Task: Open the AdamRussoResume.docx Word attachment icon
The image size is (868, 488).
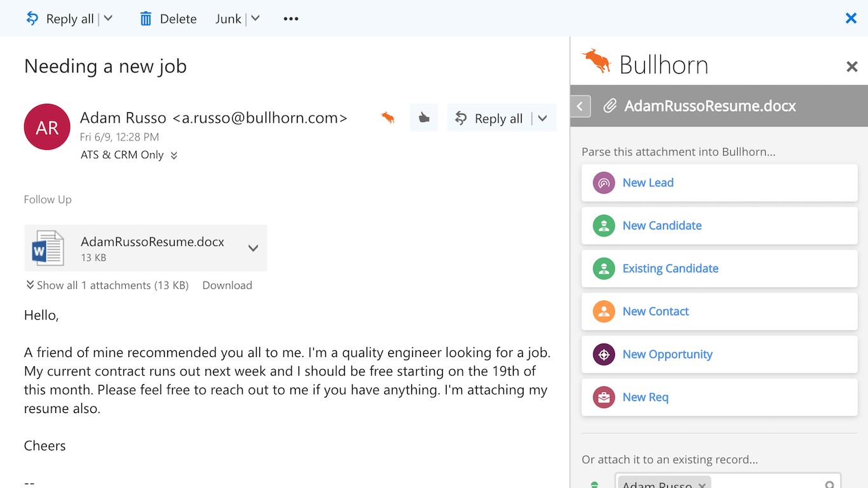Action: 48,248
